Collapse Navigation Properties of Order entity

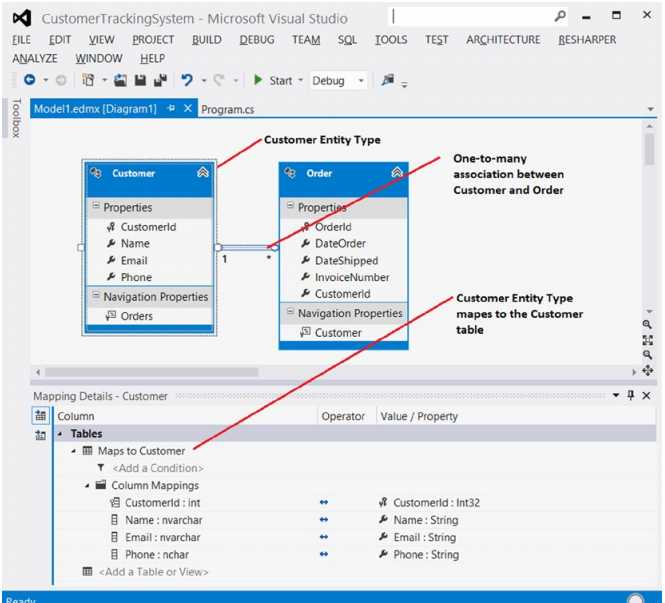290,312
